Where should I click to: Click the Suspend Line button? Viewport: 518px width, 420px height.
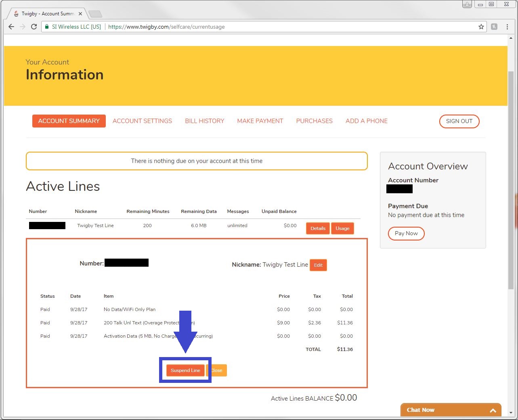coord(185,370)
